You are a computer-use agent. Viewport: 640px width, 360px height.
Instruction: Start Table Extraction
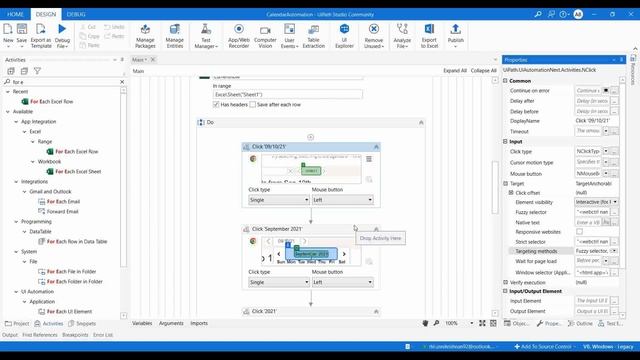[x=313, y=36]
